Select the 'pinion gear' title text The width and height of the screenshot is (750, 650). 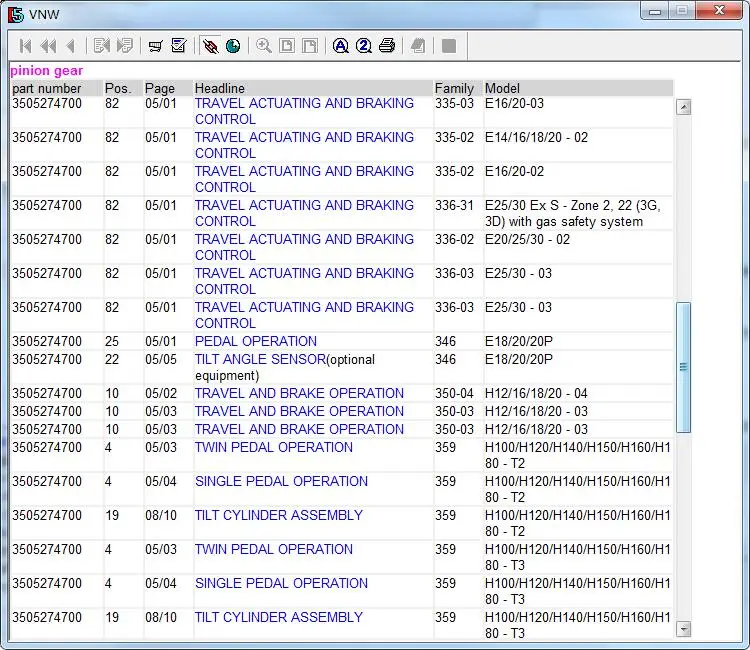tap(46, 70)
